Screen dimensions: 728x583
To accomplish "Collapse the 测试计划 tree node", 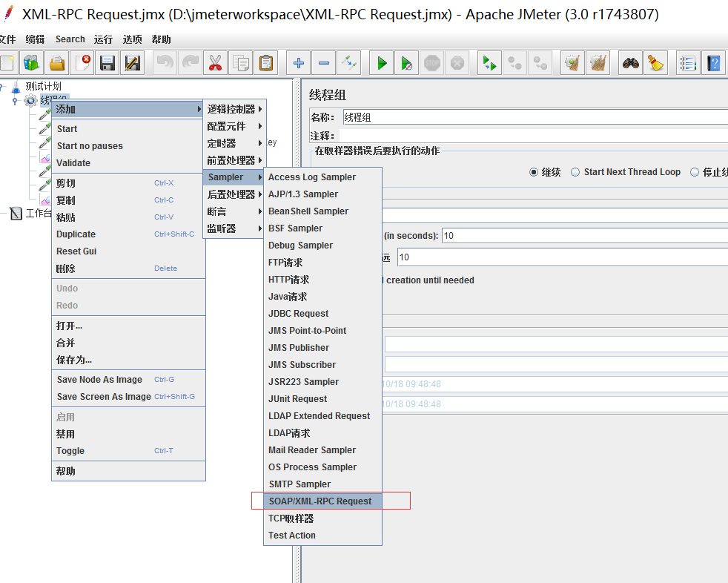I will point(1,86).
